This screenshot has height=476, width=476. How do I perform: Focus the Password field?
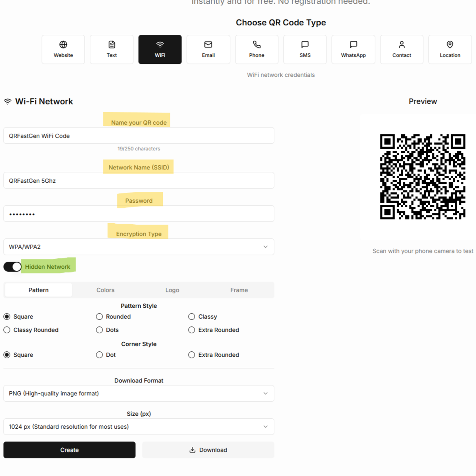pos(139,214)
